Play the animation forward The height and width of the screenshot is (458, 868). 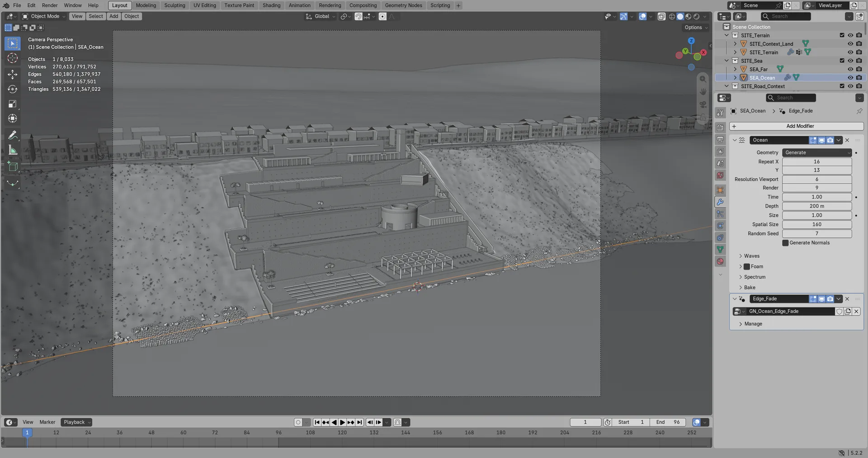[342, 422]
